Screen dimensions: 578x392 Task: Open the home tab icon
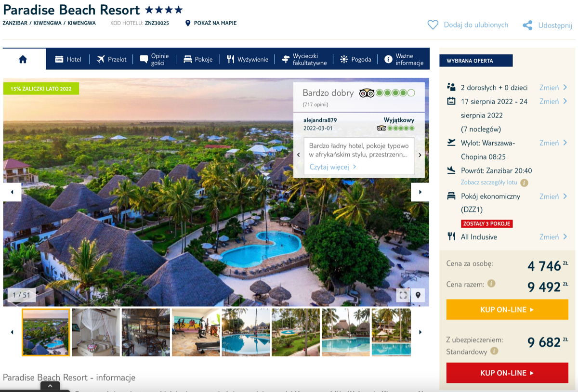[x=23, y=59]
